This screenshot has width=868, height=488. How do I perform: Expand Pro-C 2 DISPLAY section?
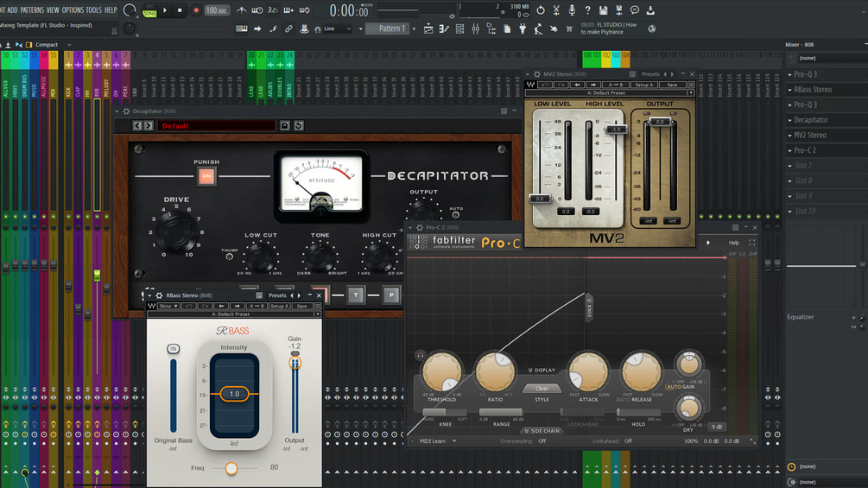542,371
